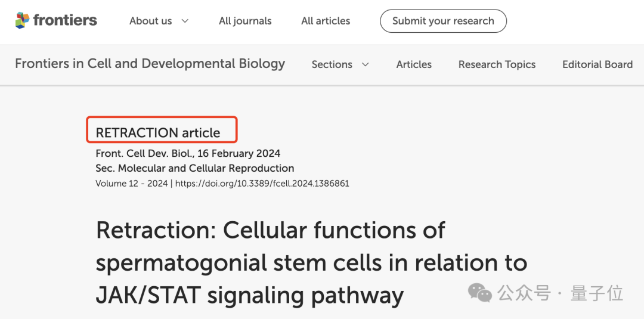Select the Research Topics tab
This screenshot has width=644, height=319.
pos(497,64)
